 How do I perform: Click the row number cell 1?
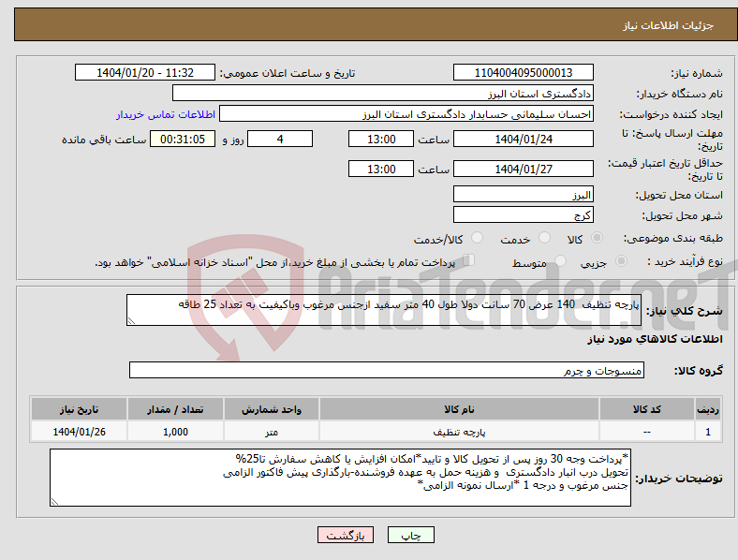point(708,432)
